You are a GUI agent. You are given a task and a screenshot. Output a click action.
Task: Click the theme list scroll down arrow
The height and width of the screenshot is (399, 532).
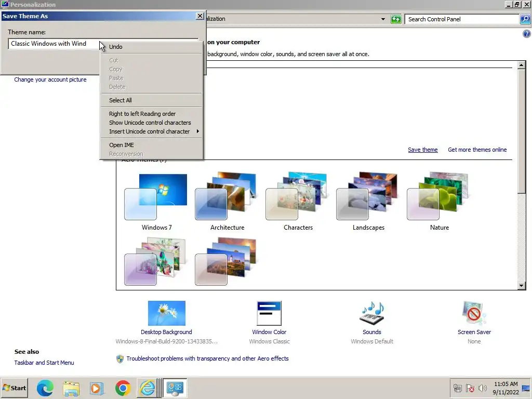coord(522,286)
